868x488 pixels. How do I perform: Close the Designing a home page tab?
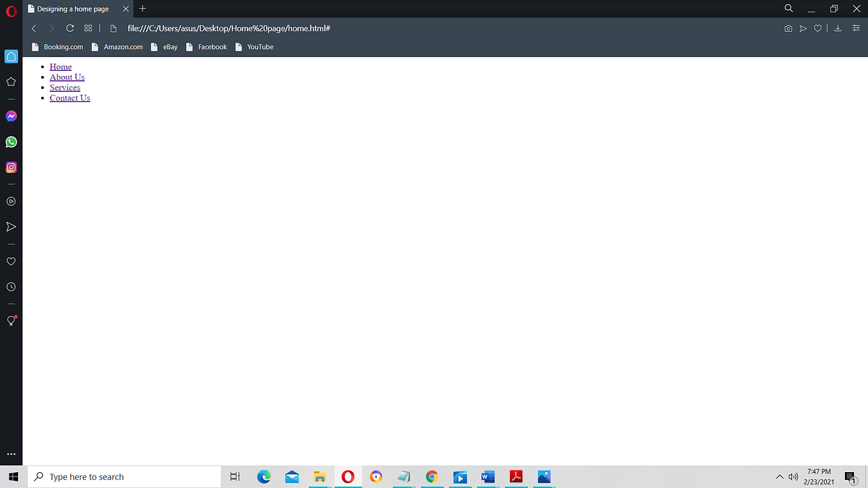pos(126,9)
